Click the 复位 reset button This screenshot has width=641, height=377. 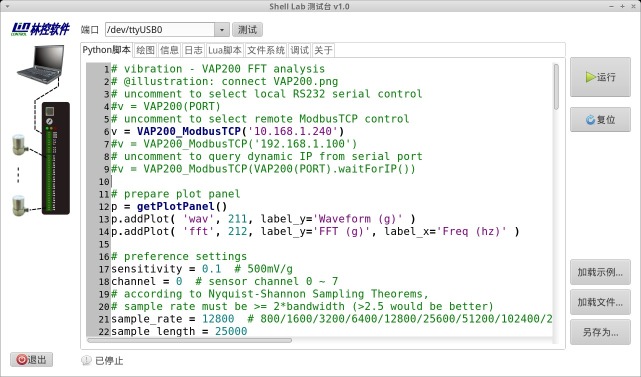(x=600, y=119)
